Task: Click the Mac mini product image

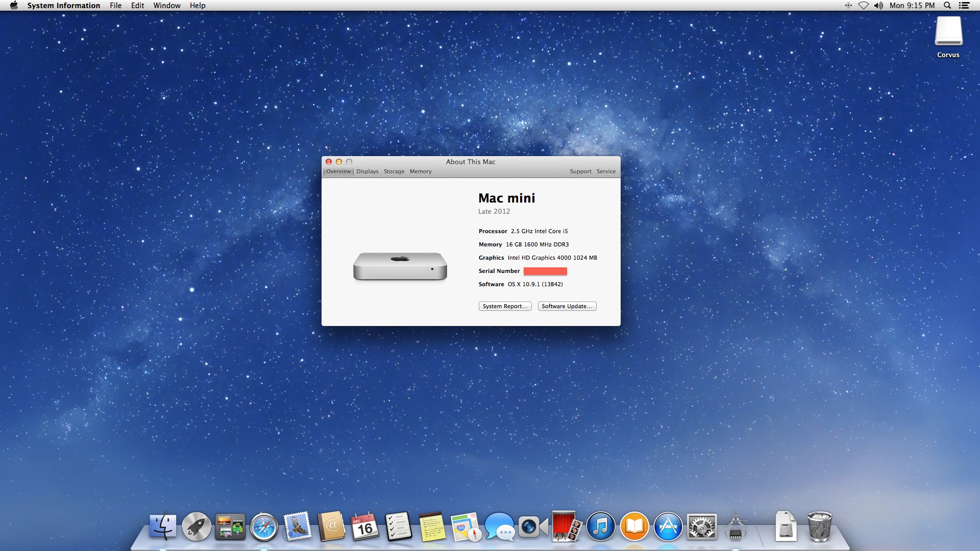Action: coord(400,266)
